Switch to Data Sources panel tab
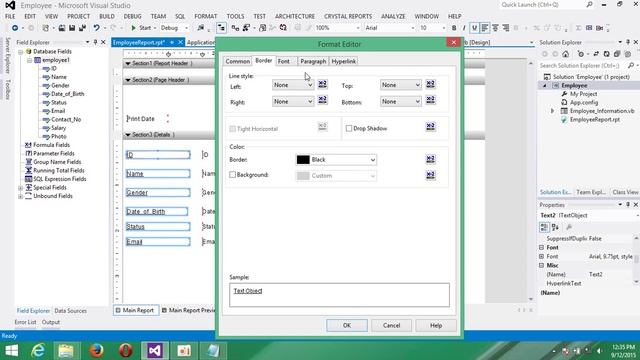The width and height of the screenshot is (640, 360). pyautogui.click(x=71, y=311)
